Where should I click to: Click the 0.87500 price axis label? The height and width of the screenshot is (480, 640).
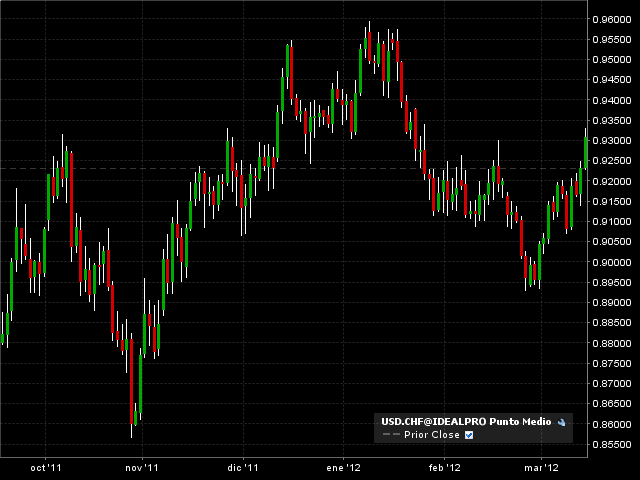click(612, 364)
